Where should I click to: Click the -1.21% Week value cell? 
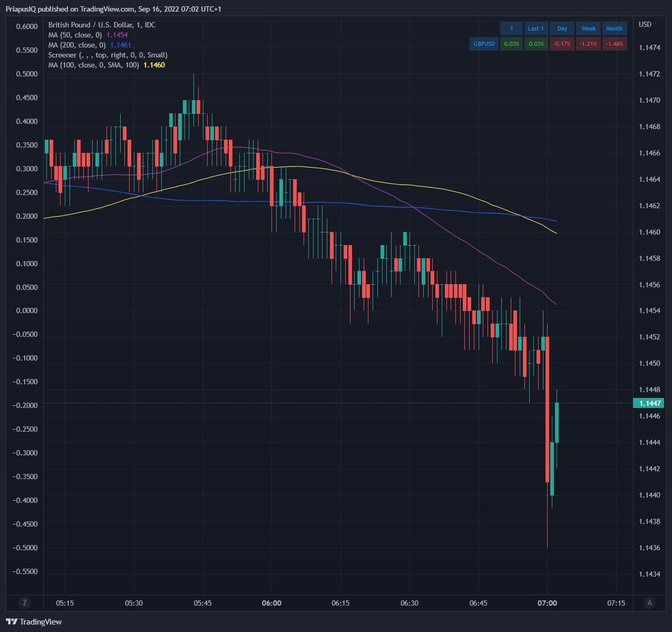[x=589, y=44]
